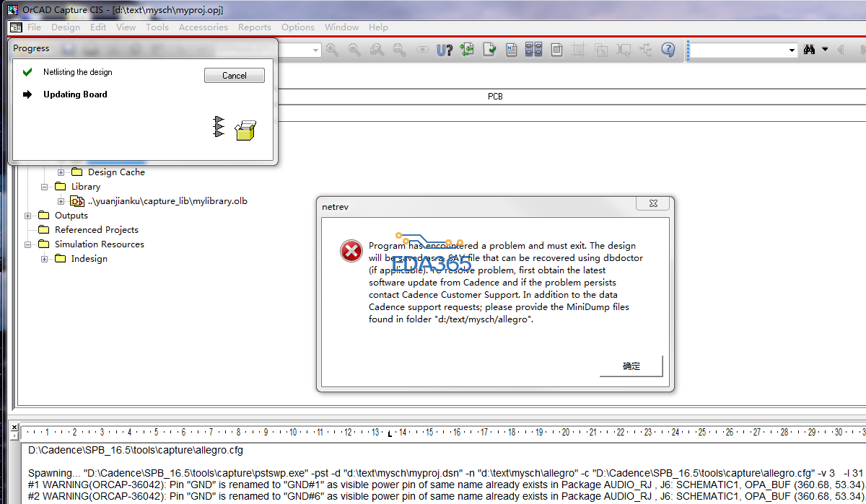
Task: Click the Outputs folder icon
Action: (x=44, y=216)
